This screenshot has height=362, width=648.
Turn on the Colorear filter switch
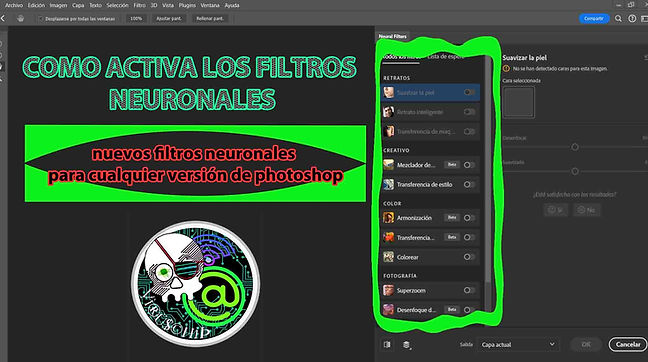pyautogui.click(x=469, y=257)
